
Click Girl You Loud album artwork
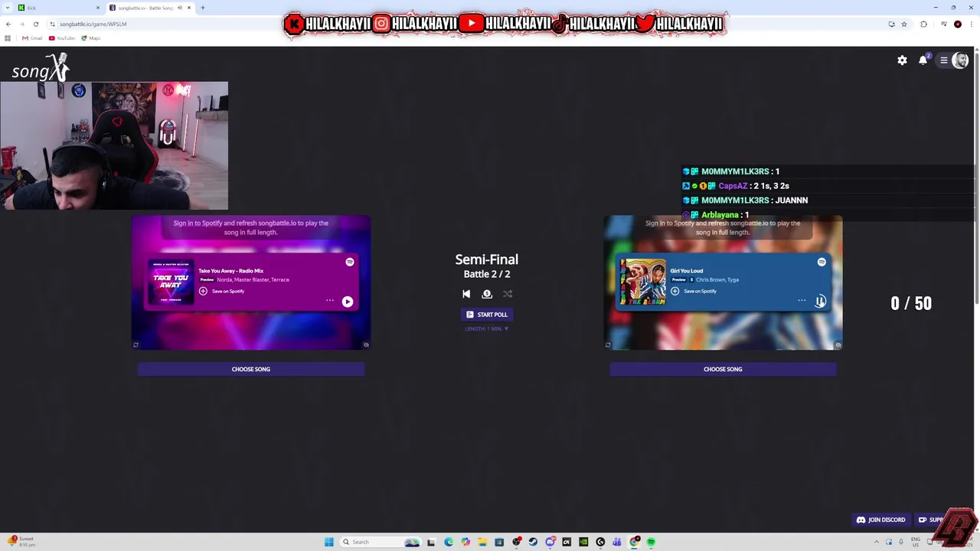point(643,282)
